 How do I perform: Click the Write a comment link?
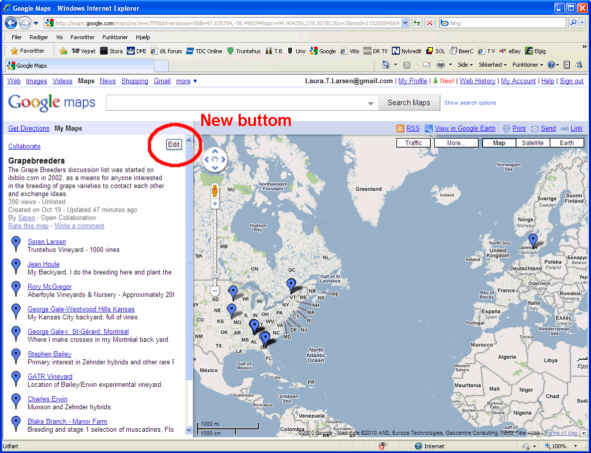(x=79, y=226)
